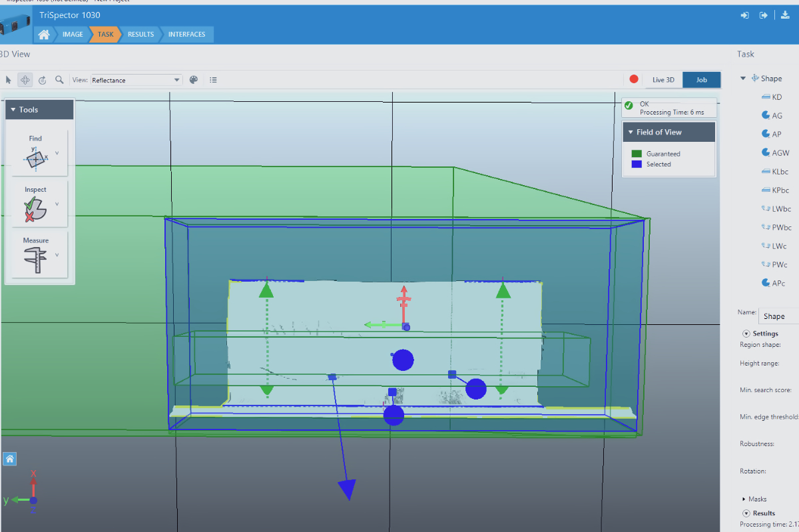Viewport: 799px width, 532px height.
Task: Reset 3D view with home icon
Action: tap(10, 459)
